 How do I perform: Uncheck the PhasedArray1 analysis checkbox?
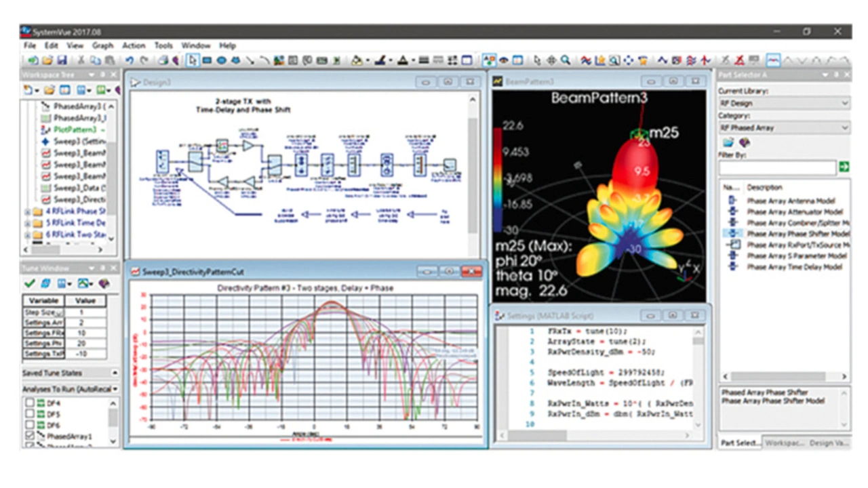[x=30, y=436]
